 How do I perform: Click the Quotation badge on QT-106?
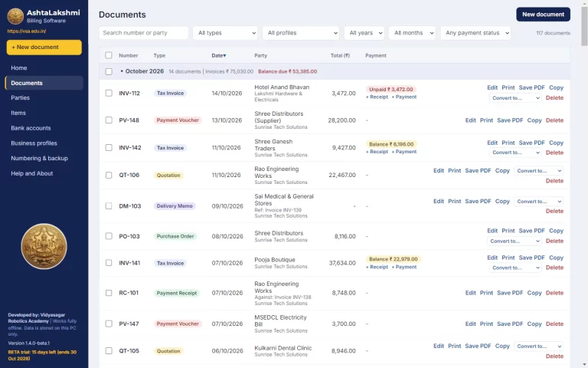[168, 176]
